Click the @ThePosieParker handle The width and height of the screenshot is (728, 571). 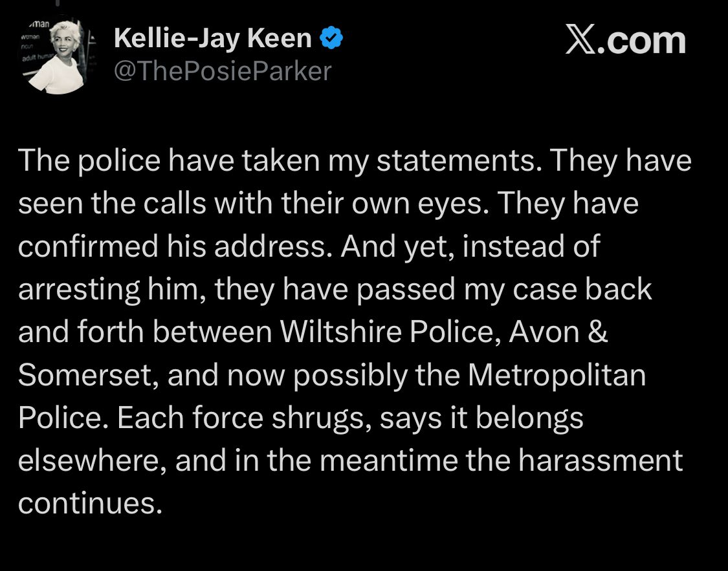coord(222,70)
